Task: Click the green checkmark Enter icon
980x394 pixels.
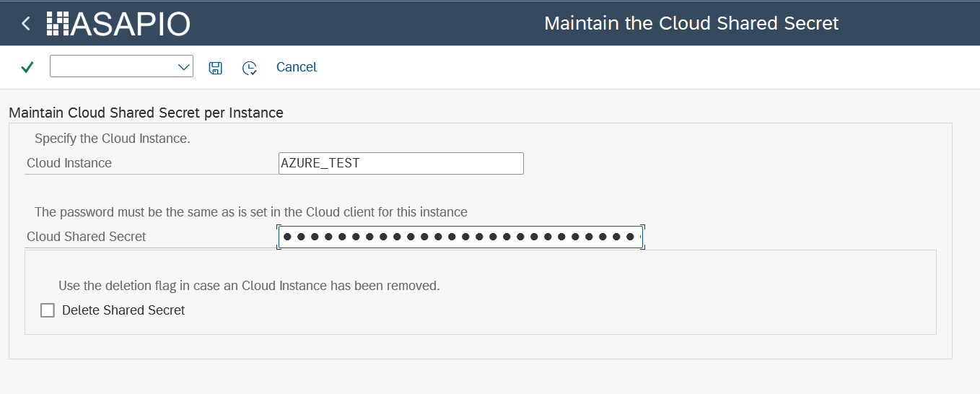Action: (x=27, y=67)
